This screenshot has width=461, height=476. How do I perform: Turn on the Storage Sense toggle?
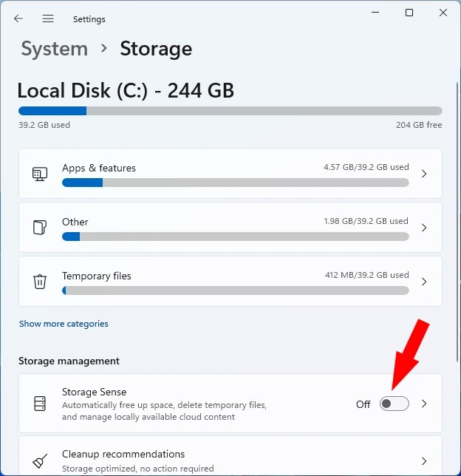coord(394,404)
